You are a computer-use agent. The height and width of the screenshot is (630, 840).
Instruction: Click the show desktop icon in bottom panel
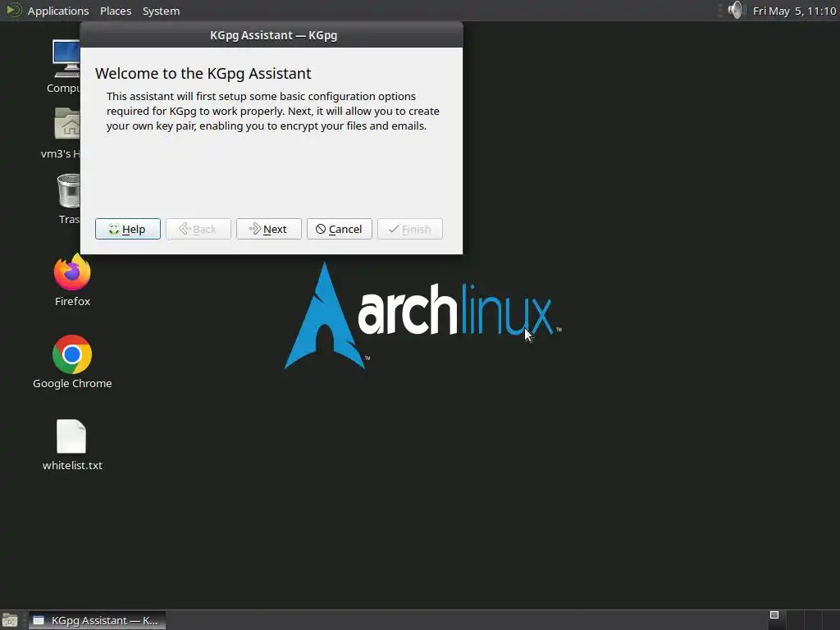pos(10,620)
